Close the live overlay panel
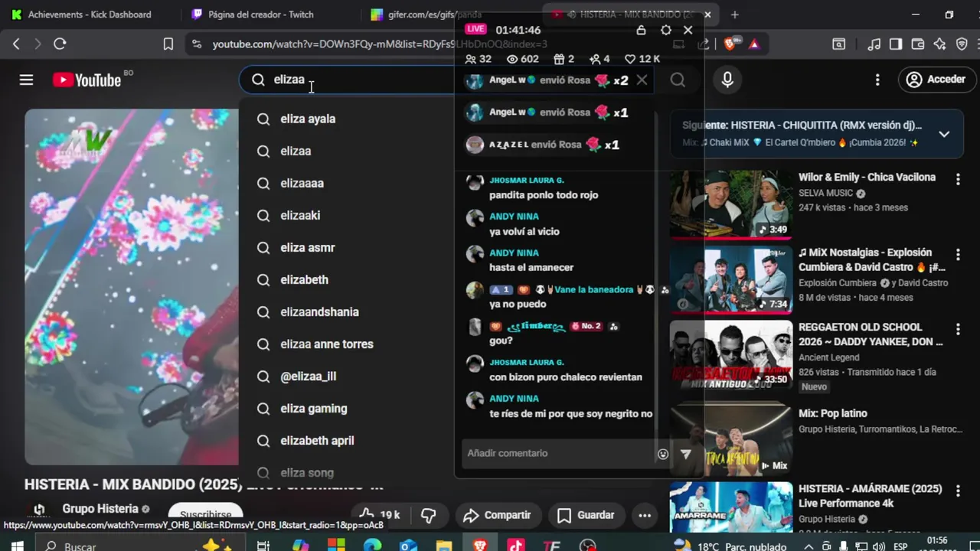 pyautogui.click(x=688, y=30)
